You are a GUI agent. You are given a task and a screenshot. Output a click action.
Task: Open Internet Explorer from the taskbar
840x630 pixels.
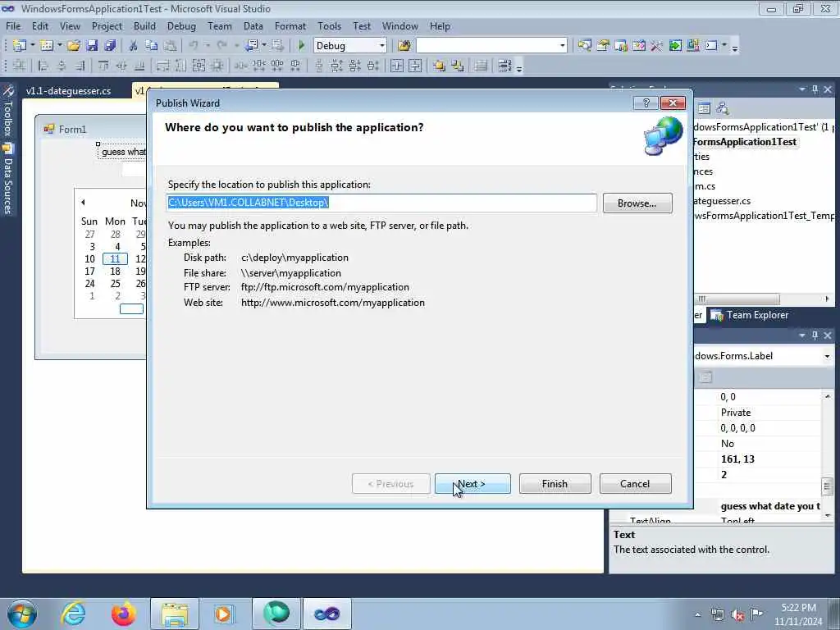tap(73, 614)
